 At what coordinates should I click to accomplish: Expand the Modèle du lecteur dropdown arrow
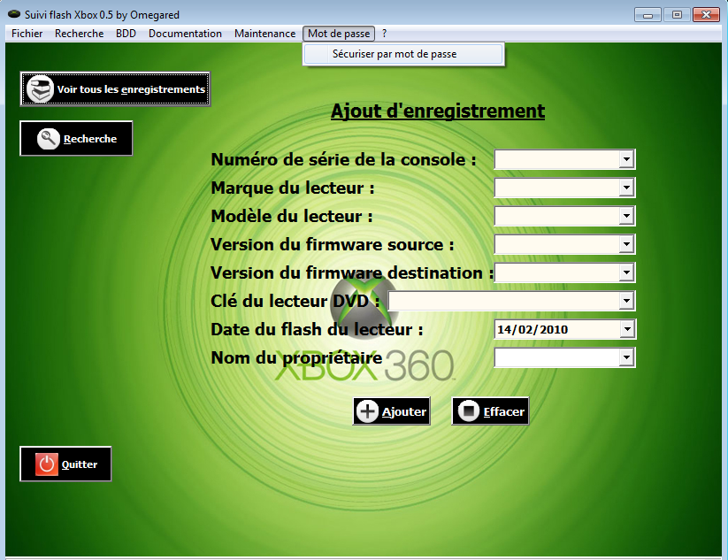626,216
